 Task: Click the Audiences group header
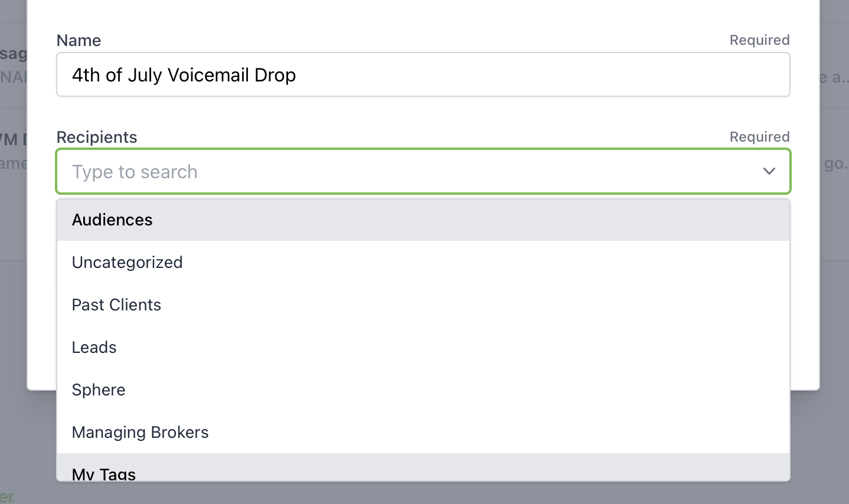point(423,220)
